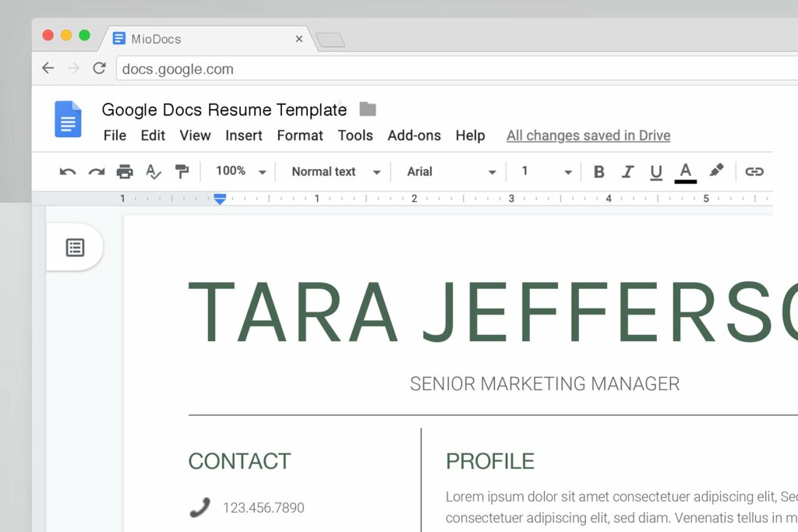Reload the page with the refresh button
Screen dimensions: 798x532
(99, 69)
